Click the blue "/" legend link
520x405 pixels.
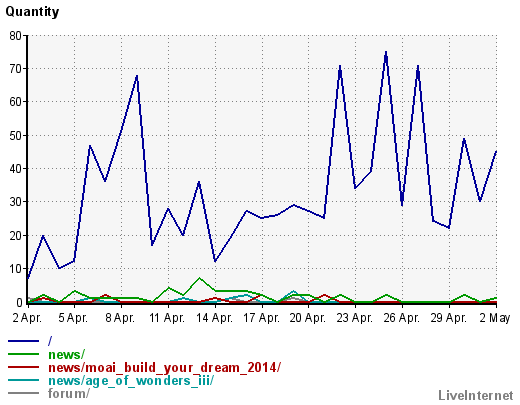pyautogui.click(x=50, y=341)
